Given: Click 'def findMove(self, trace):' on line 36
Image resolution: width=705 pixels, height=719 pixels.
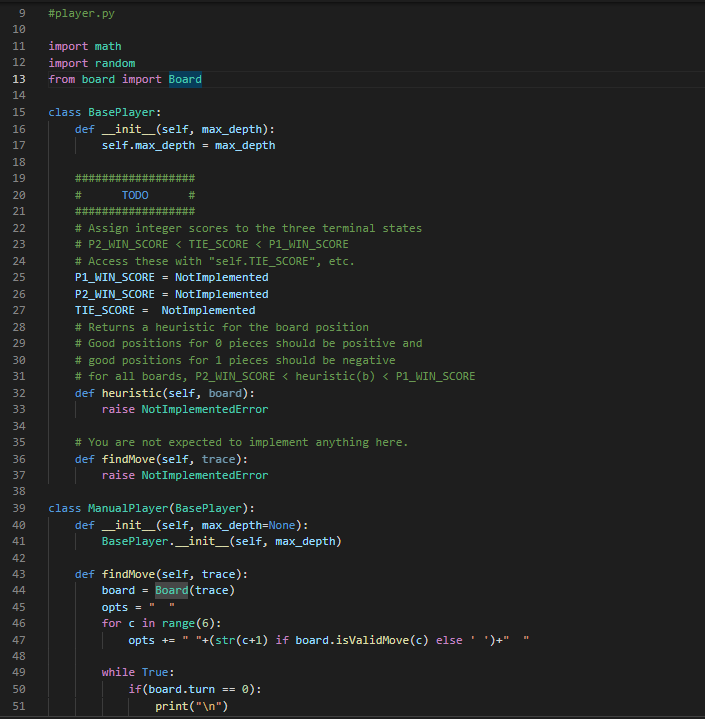Looking at the screenshot, I should click(161, 459).
